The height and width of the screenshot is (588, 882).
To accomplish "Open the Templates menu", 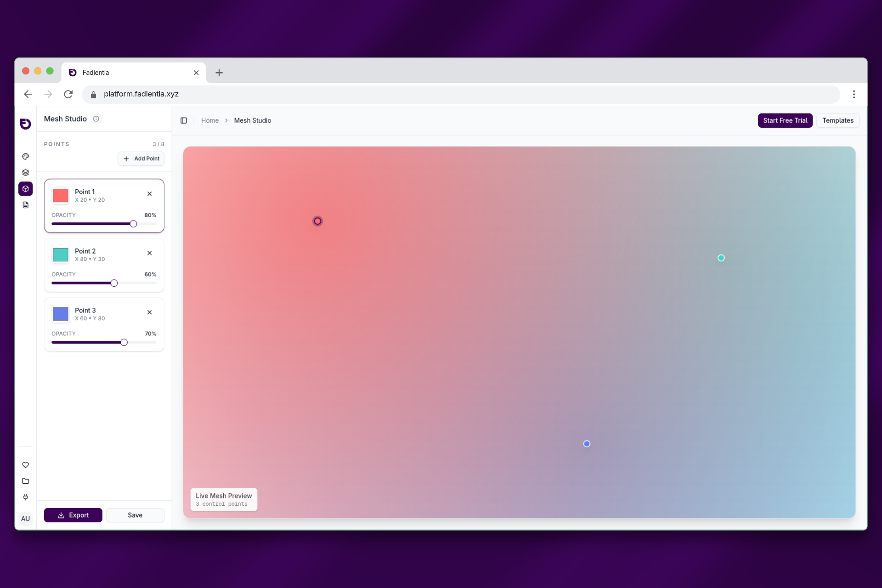I will pos(837,120).
